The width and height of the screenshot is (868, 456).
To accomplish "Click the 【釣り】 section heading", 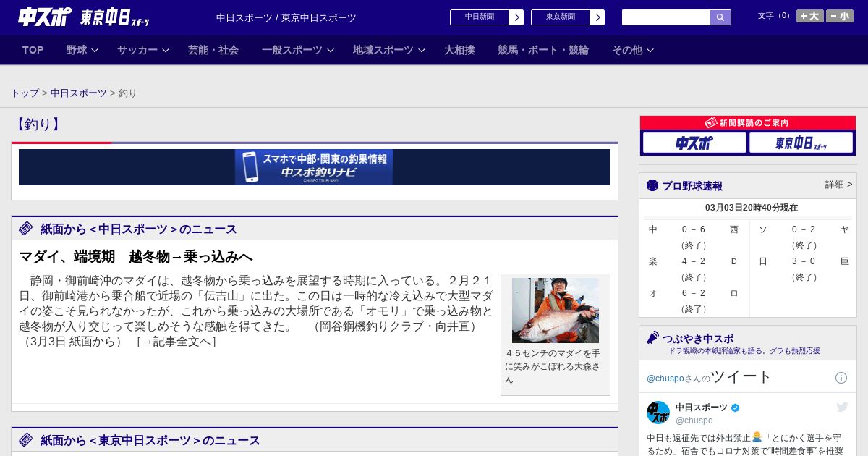I will point(37,124).
